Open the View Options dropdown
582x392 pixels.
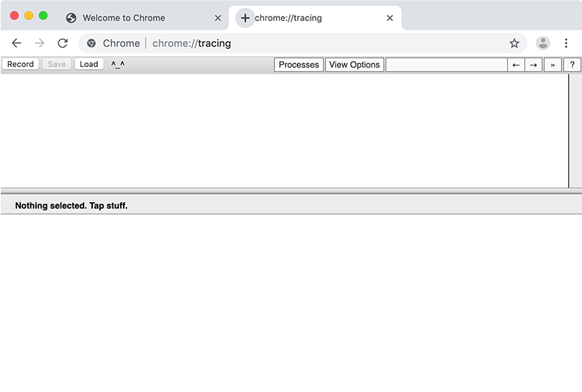point(354,65)
